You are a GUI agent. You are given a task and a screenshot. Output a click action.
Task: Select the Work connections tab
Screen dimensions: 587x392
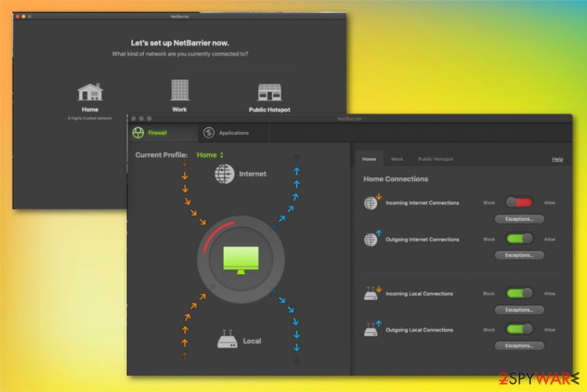click(x=397, y=159)
